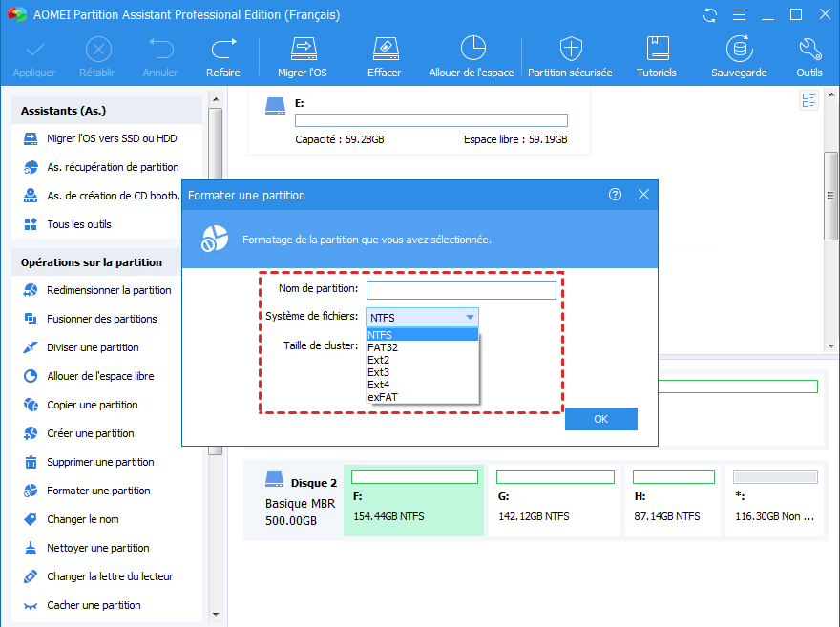
Task: Choose Supprimer une partition
Action: [x=100, y=462]
